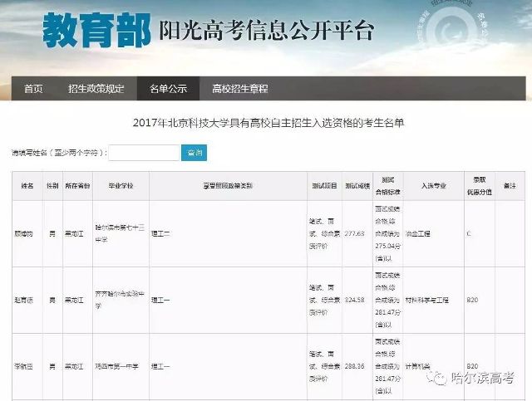532x401 pixels.
Task: Click the 测试项目 column header
Action: (x=325, y=186)
